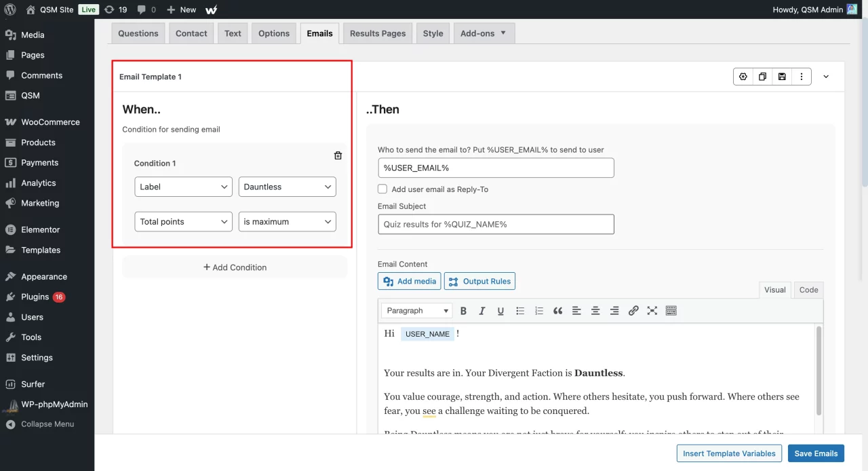
Task: Toggle bold formatting in editor
Action: coord(464,311)
